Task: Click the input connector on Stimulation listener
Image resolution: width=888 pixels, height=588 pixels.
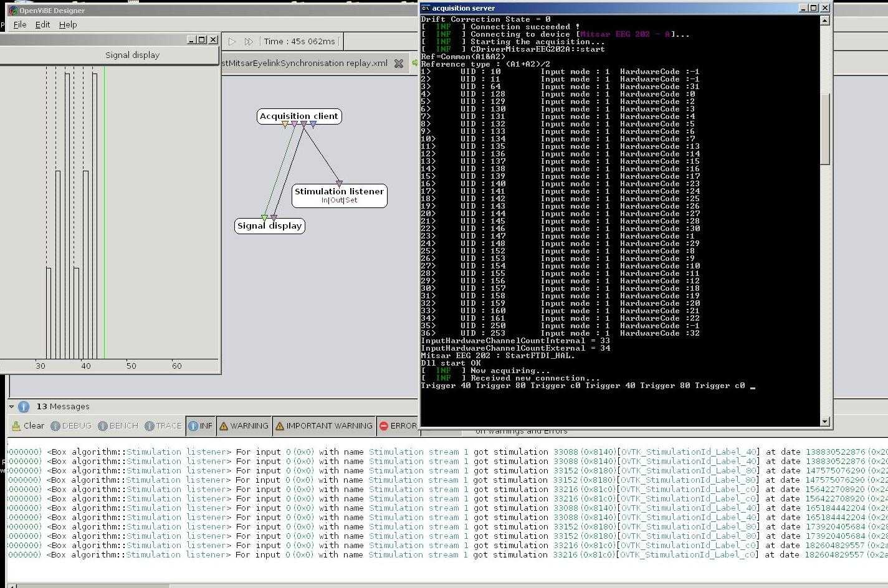Action: coord(339,184)
